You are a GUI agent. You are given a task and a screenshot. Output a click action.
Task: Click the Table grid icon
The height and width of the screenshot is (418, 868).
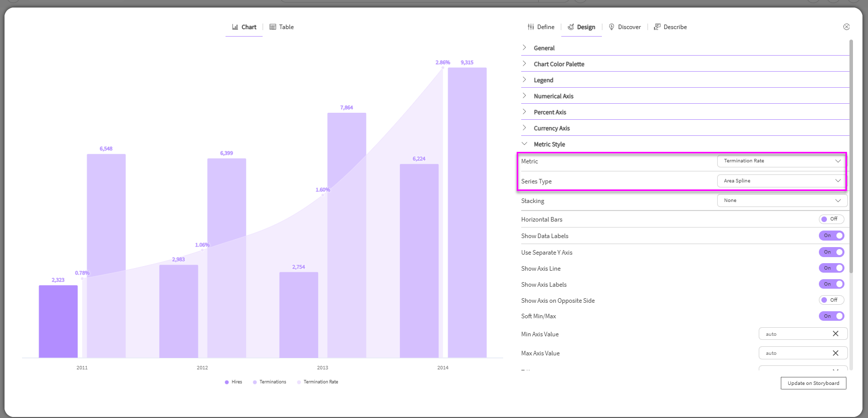(273, 27)
